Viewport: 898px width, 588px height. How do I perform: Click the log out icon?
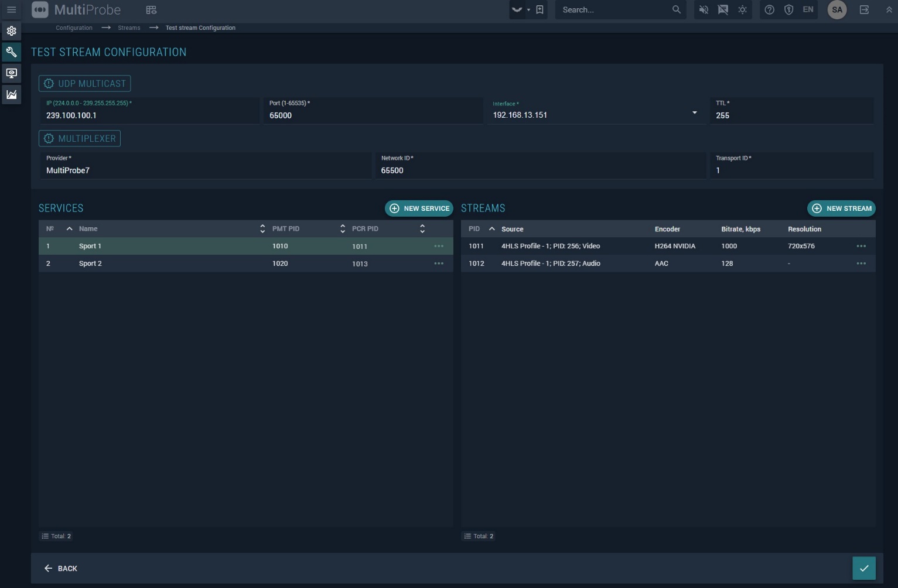click(864, 10)
